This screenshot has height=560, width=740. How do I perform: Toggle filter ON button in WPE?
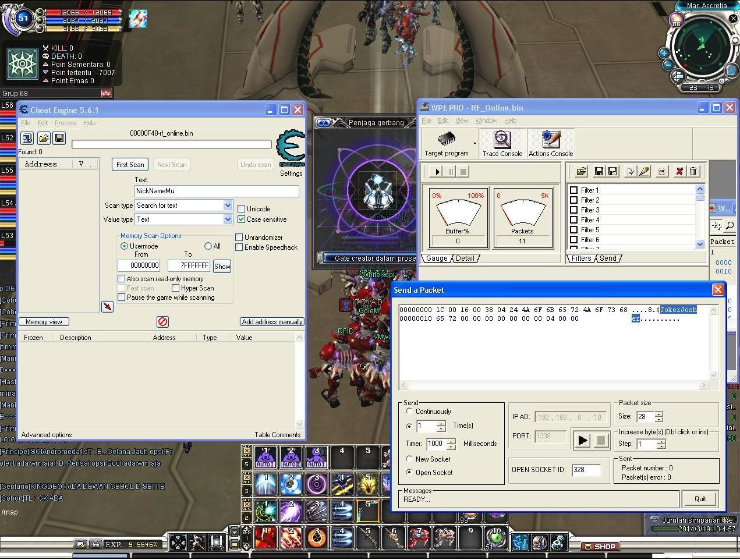pos(662,171)
